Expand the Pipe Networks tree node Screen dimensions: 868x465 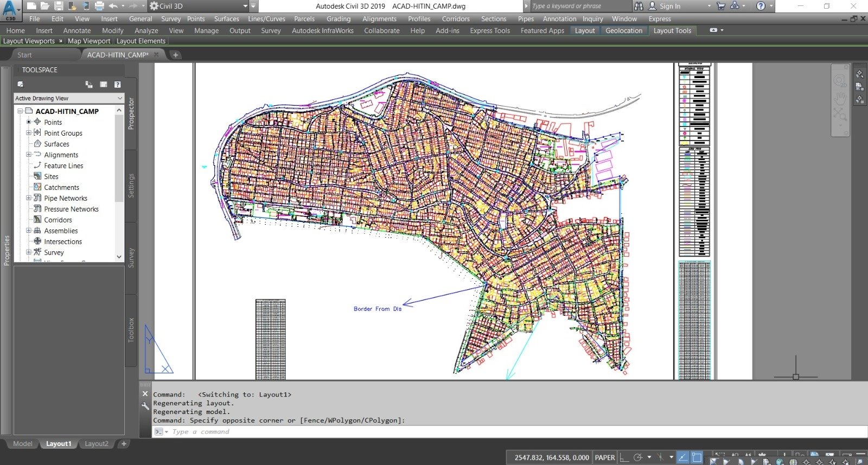(29, 198)
